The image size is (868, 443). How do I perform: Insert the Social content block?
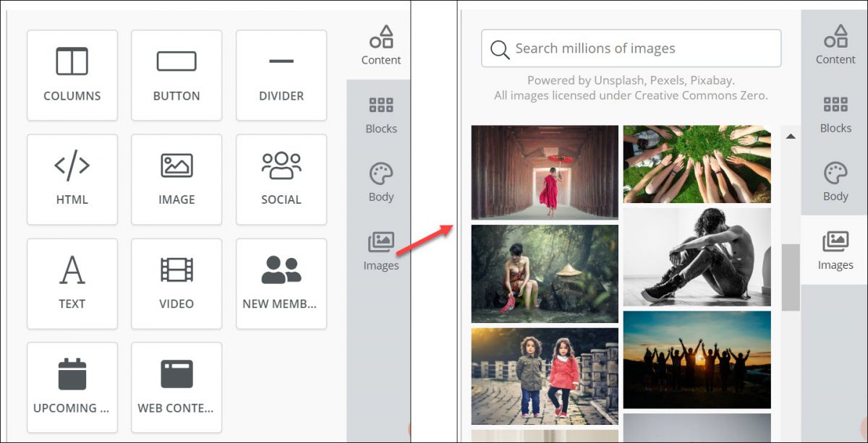click(281, 179)
